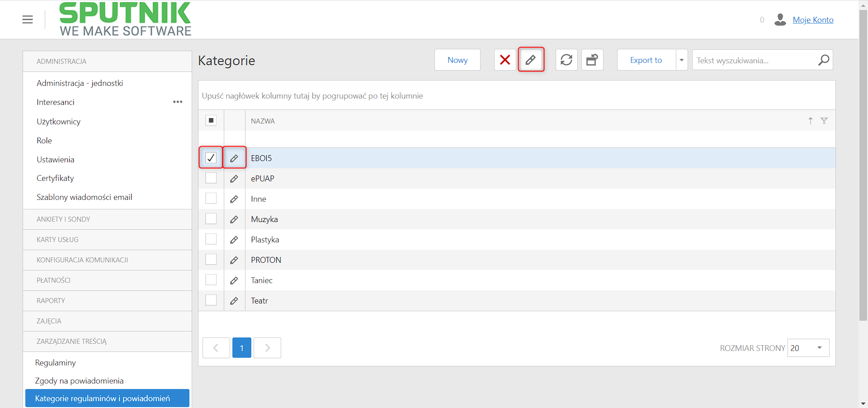
Task: Tick the Muzyka row checkbox
Action: (x=211, y=219)
